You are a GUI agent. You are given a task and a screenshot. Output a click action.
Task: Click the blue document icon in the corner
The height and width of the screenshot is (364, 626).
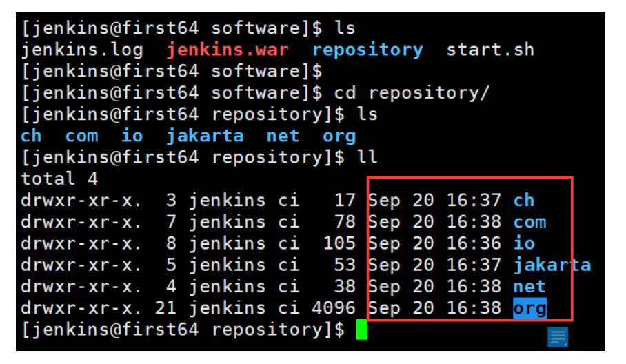[x=558, y=337]
